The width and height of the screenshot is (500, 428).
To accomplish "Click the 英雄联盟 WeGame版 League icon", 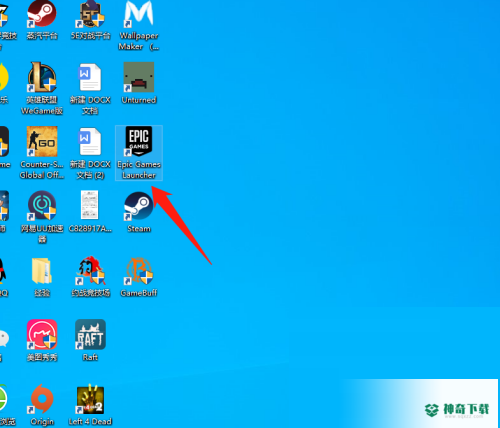I will (42, 77).
